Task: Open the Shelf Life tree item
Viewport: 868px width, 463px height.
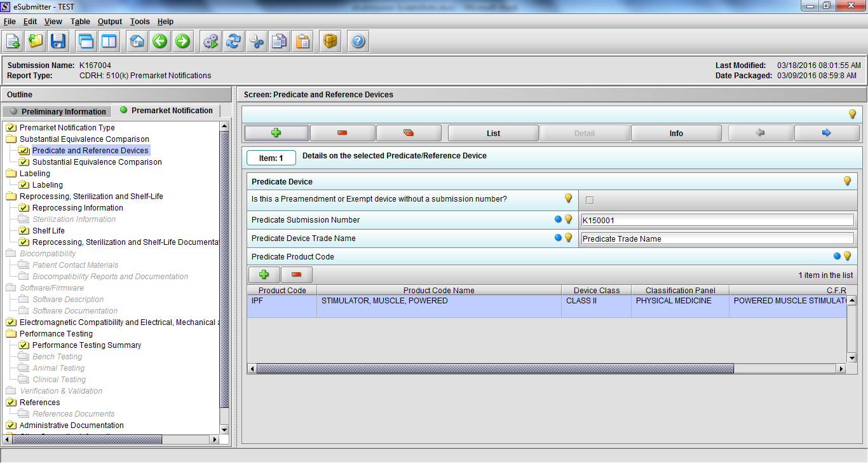Action: coord(48,231)
